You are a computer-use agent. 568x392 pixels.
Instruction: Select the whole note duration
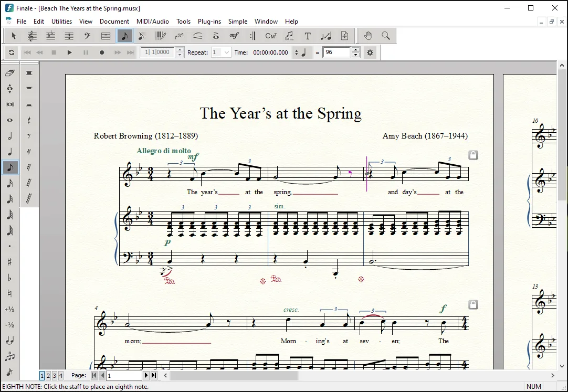coord(10,120)
